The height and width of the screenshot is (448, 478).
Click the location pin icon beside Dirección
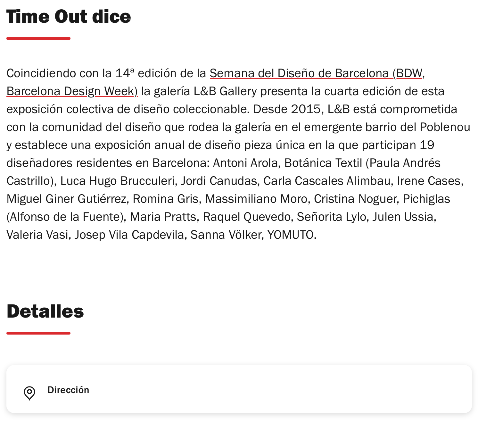(x=29, y=393)
